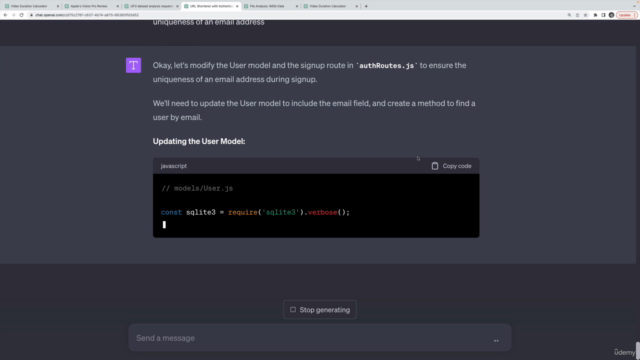Close the UFO dataset analysis tab

177,6
